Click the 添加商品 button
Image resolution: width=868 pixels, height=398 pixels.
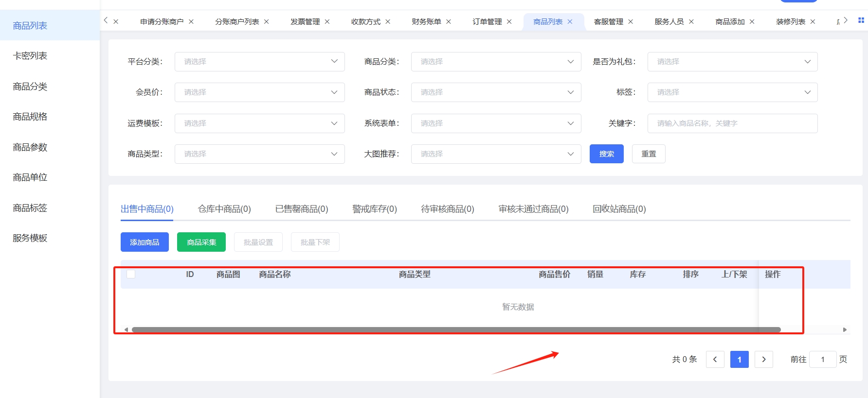click(145, 242)
